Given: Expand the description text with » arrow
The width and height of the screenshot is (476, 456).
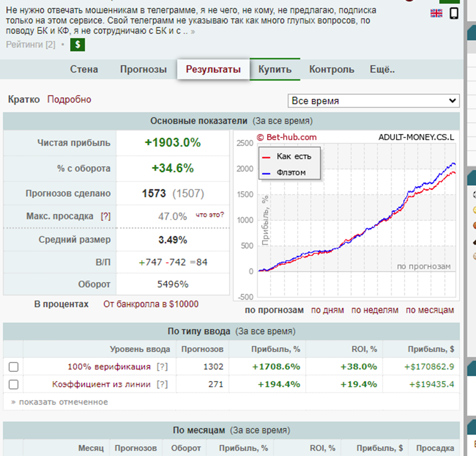Looking at the screenshot, I should click(193, 31).
